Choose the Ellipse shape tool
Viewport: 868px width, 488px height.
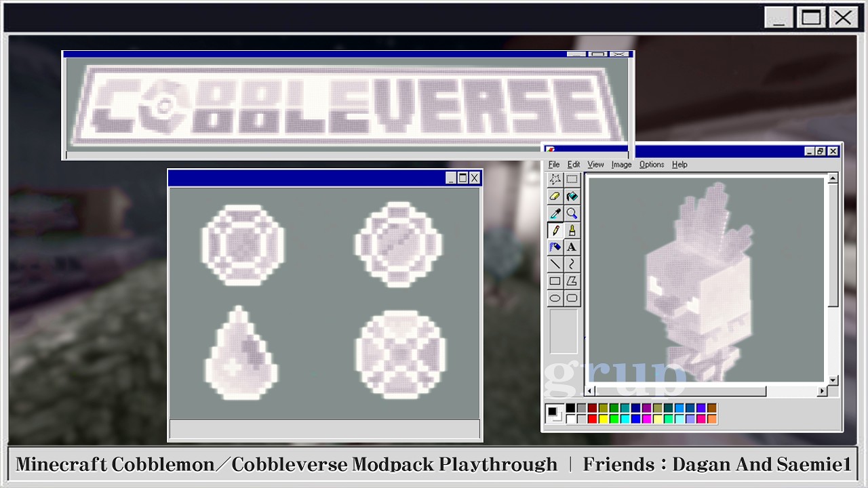555,298
